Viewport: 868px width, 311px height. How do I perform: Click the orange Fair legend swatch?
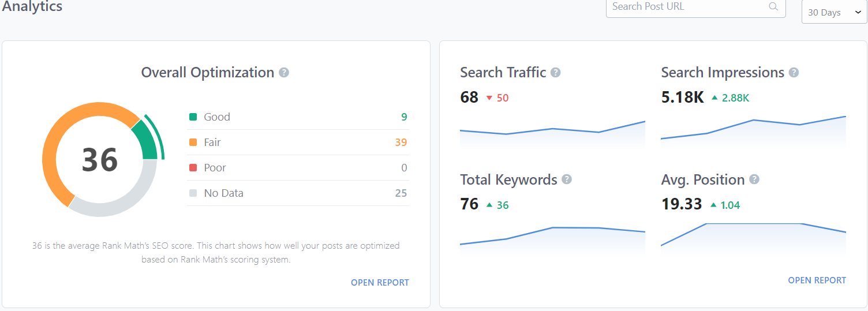193,143
